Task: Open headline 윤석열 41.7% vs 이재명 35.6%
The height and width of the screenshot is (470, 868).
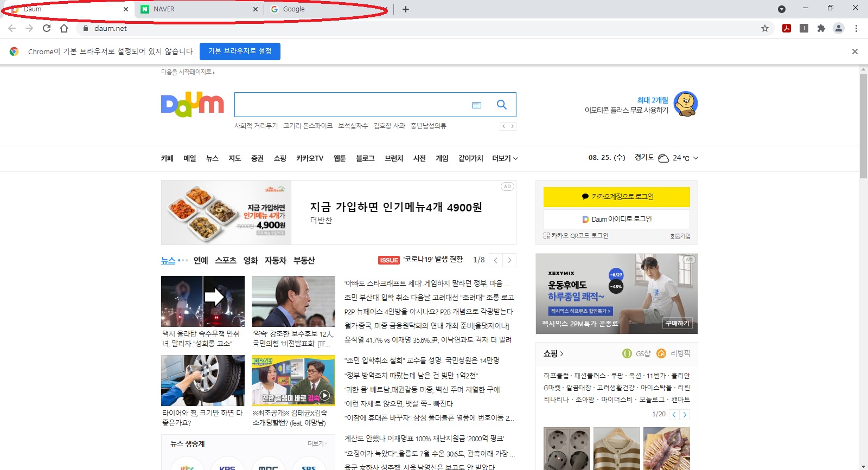Action: point(428,340)
